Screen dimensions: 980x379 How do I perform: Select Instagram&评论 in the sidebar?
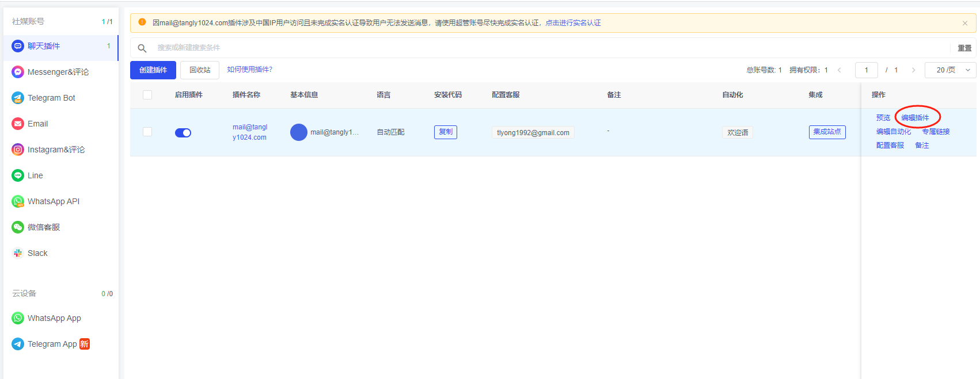click(x=61, y=150)
